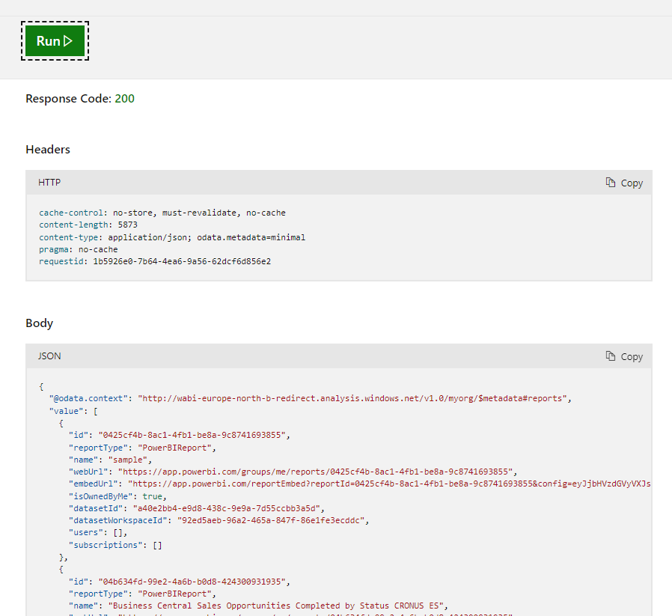Click the Response Code label
The width and height of the screenshot is (672, 616).
(69, 99)
